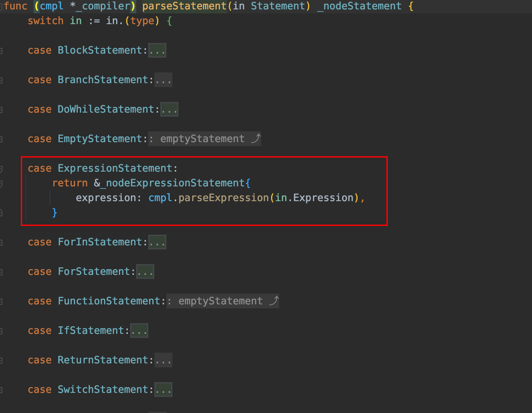Collapse gutter fold marker beside ExpressionStatement case
532x413 pixels.
(x=1, y=169)
